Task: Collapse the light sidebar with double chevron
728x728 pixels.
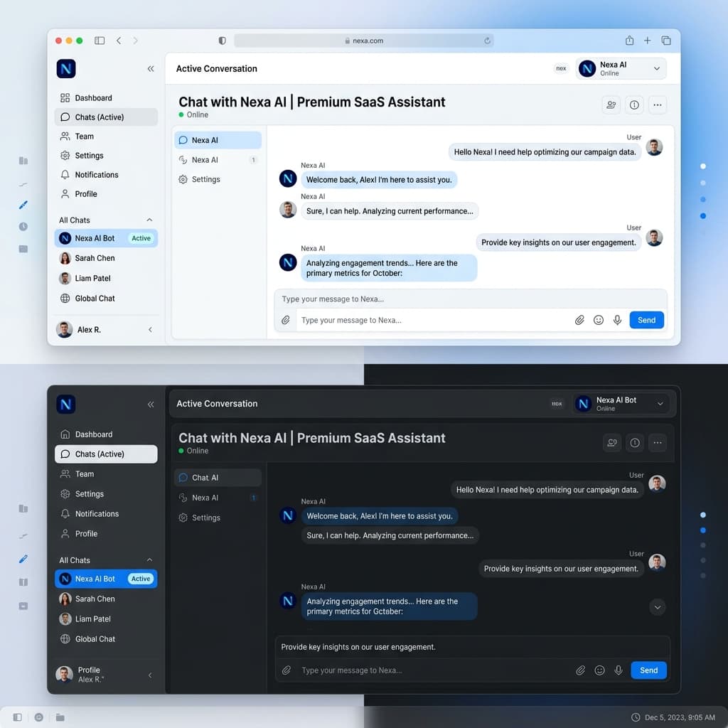Action: (x=151, y=69)
